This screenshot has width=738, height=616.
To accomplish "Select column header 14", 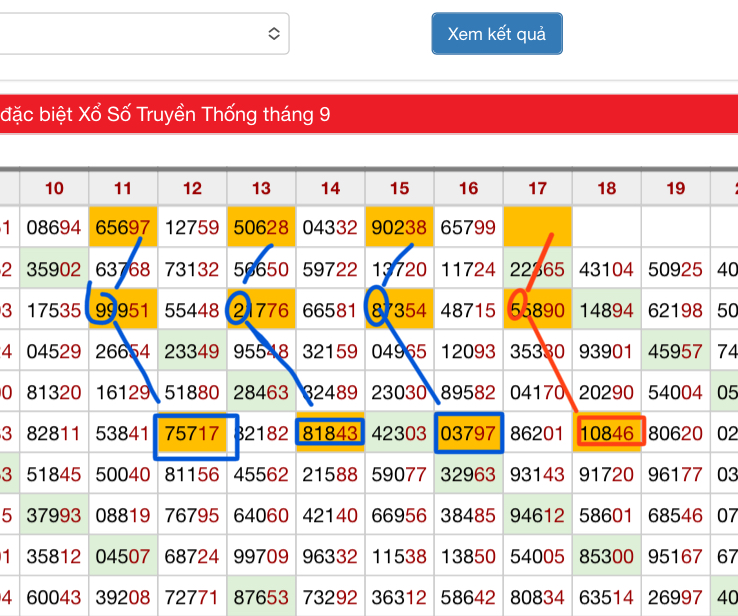I will coord(330,188).
